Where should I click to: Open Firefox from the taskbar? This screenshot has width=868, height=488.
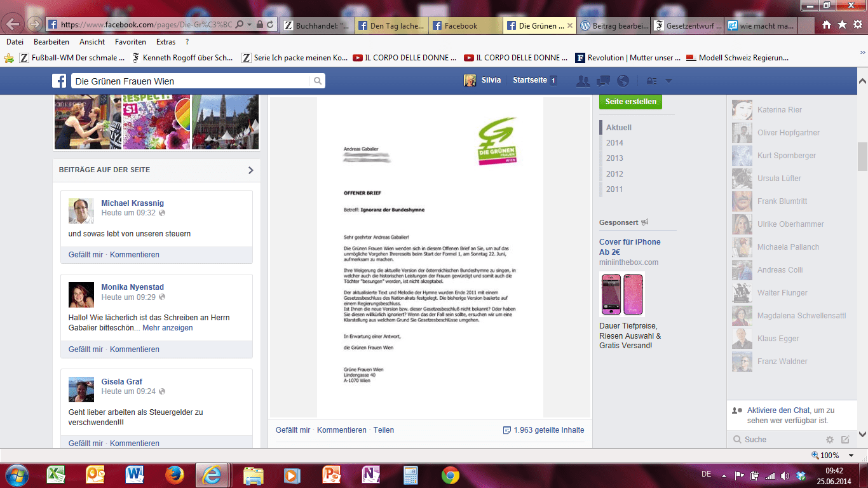click(174, 475)
